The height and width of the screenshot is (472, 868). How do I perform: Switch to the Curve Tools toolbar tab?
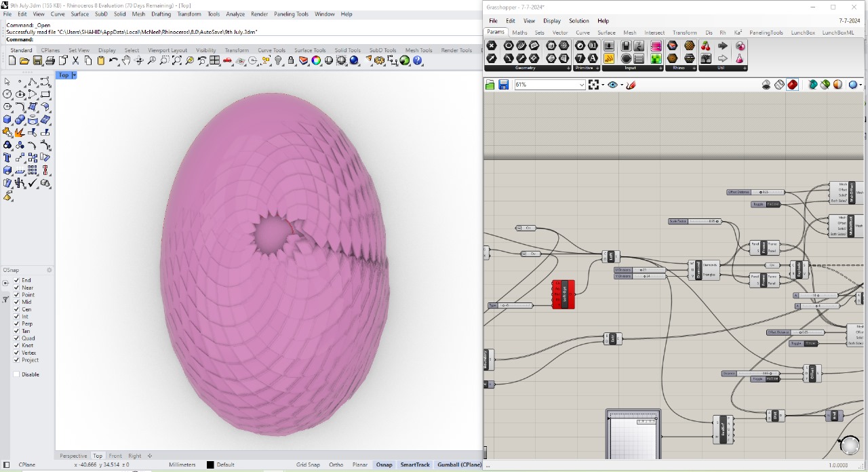point(271,50)
